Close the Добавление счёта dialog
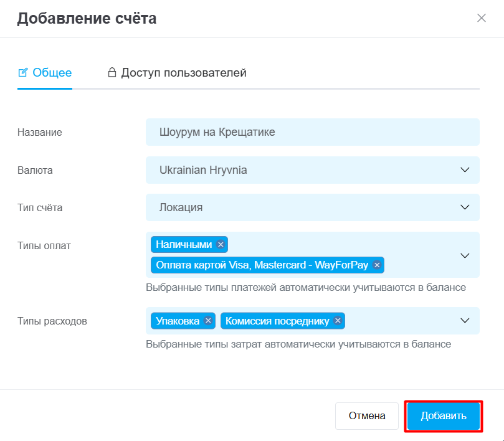The height and width of the screenshot is (441, 504). click(x=481, y=18)
